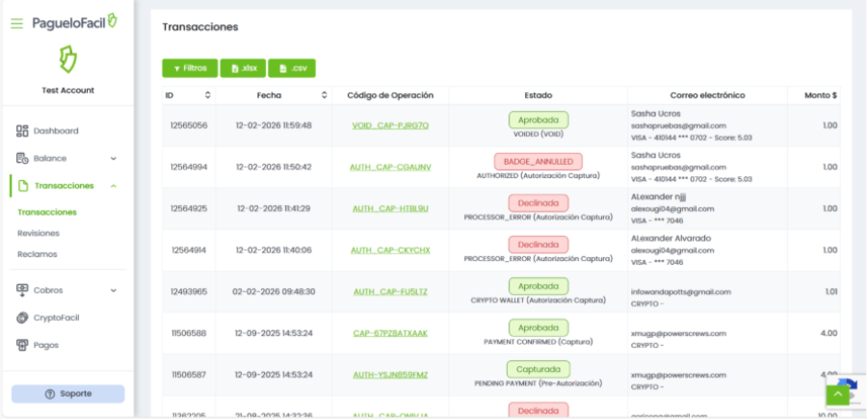This screenshot has height=419, width=868.
Task: Open the Reclamos submenu item
Action: coord(37,254)
